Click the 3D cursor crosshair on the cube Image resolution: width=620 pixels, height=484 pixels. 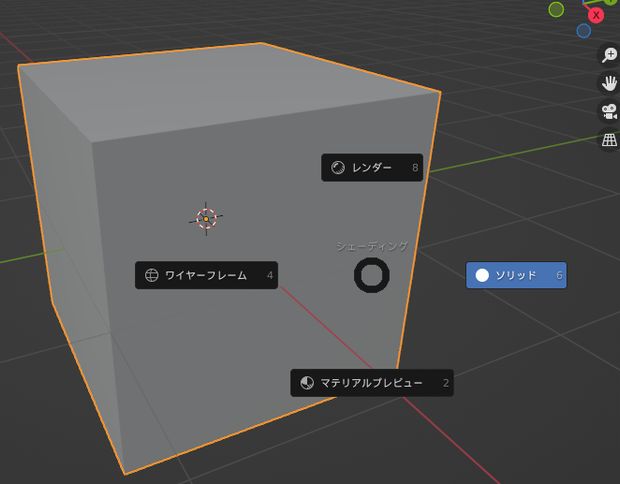pos(206,219)
